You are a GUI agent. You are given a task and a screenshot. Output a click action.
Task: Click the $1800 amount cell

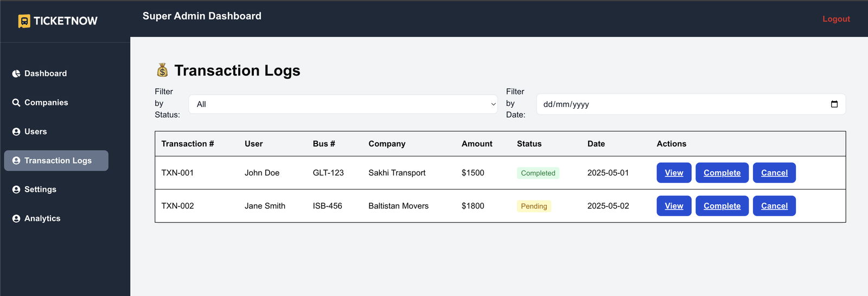coord(473,206)
